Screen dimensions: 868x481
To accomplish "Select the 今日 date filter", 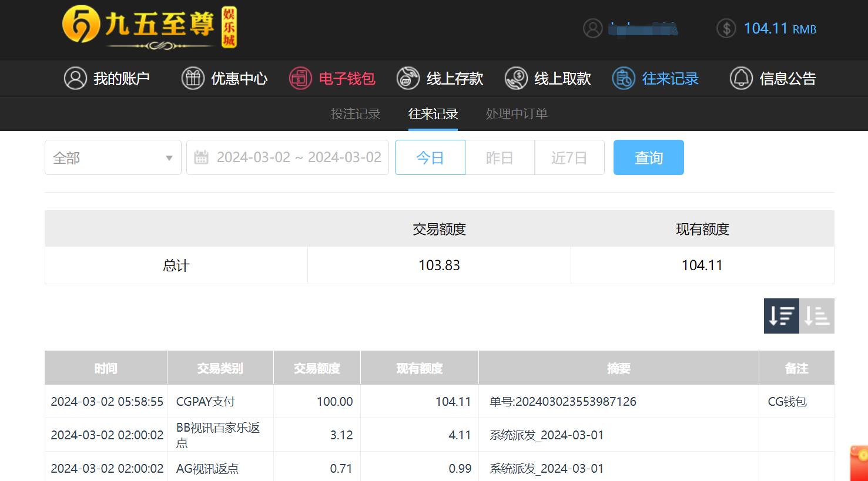I will click(430, 157).
